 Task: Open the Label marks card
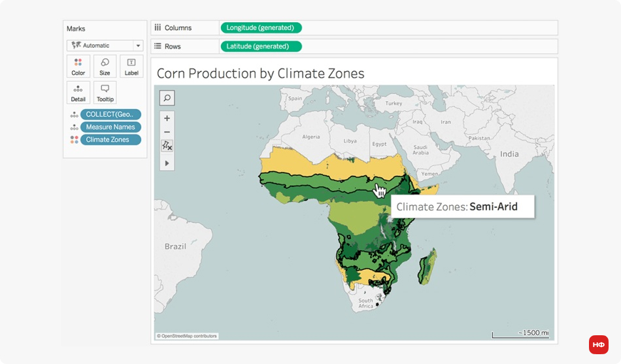(131, 67)
